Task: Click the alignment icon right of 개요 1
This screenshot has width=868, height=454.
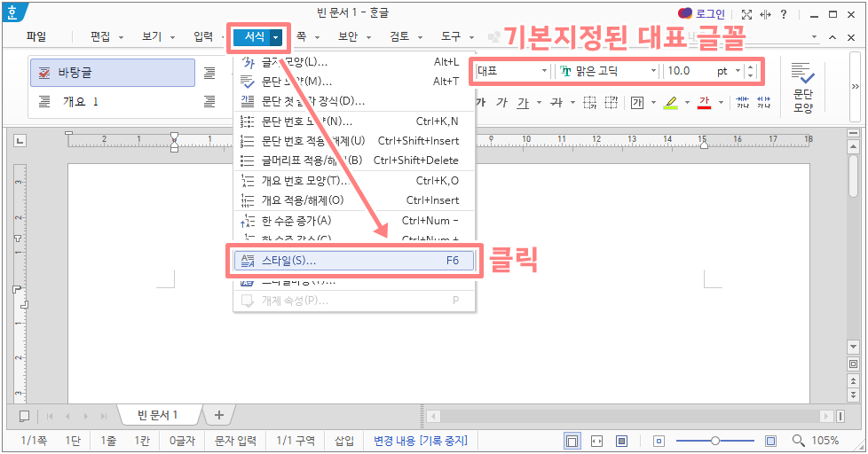Action: coord(209,101)
